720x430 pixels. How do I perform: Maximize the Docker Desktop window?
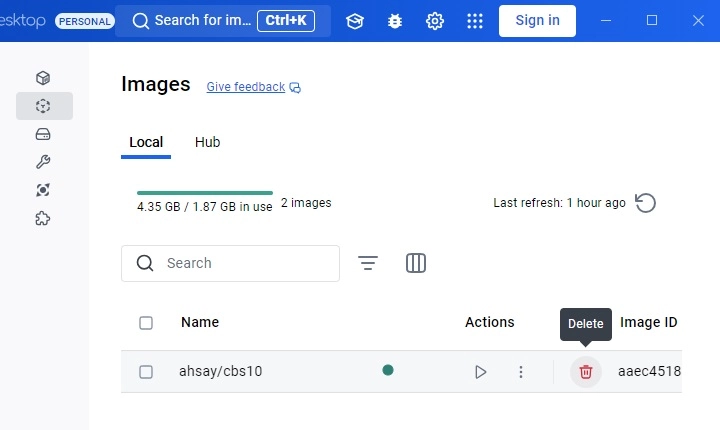click(x=652, y=20)
